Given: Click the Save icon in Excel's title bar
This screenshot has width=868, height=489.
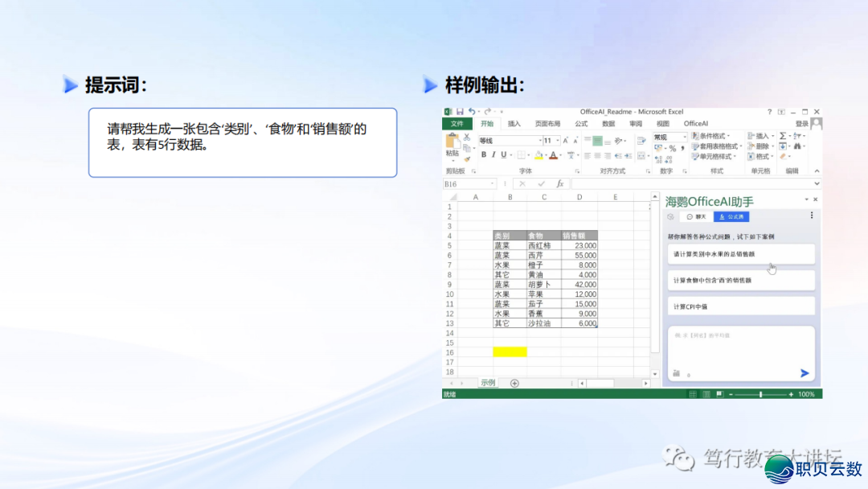Looking at the screenshot, I should click(460, 112).
